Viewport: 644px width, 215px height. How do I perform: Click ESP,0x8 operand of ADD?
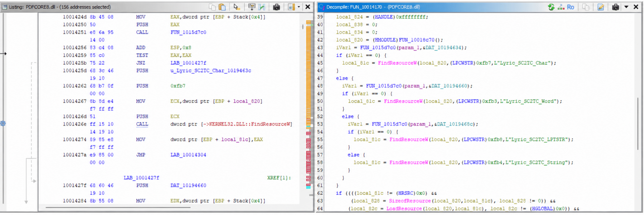181,48
